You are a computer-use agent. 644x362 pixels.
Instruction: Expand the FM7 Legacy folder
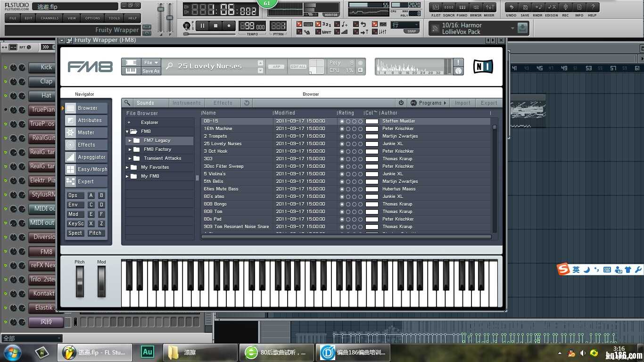point(130,140)
